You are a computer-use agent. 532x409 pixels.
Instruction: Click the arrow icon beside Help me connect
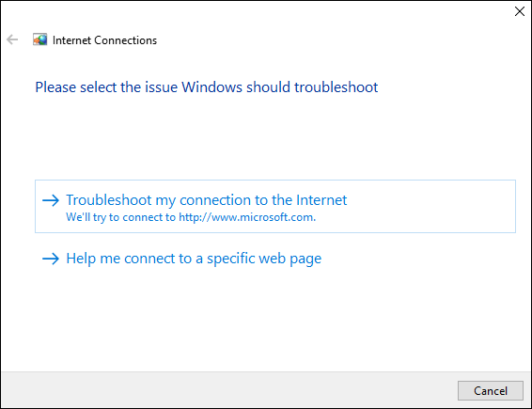(51, 259)
